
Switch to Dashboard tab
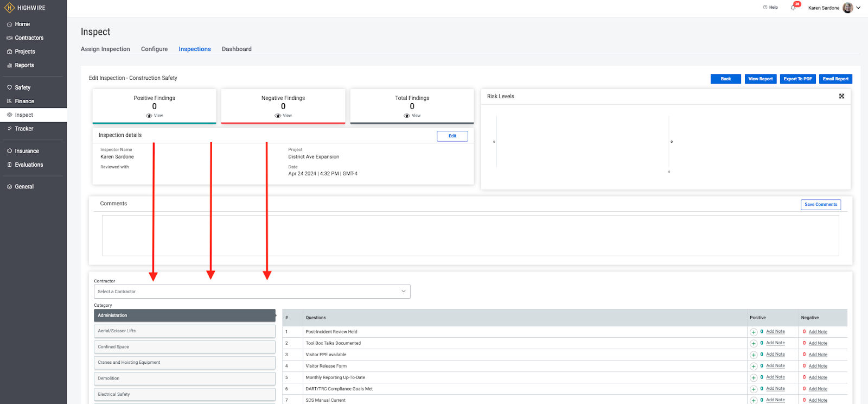click(x=237, y=49)
